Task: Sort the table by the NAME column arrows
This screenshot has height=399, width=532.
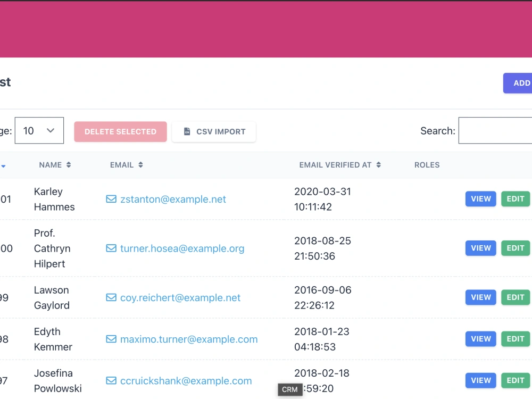Action: click(69, 165)
